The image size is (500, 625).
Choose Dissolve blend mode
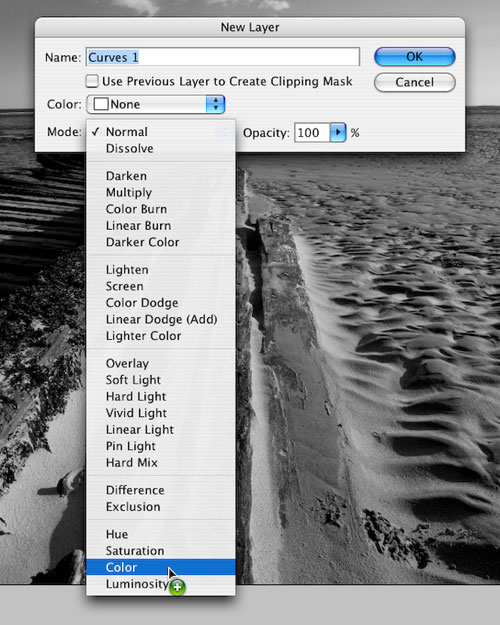[x=161, y=149]
